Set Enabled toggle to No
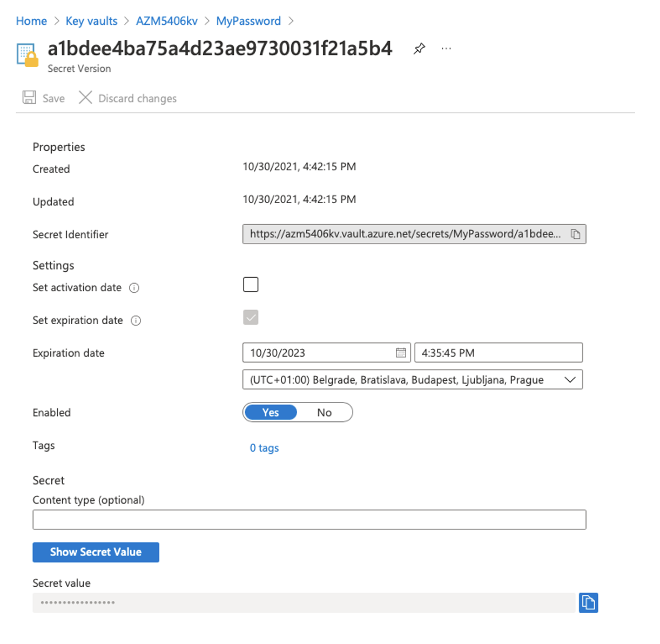Screen dimensions: 660x644 [x=324, y=412]
